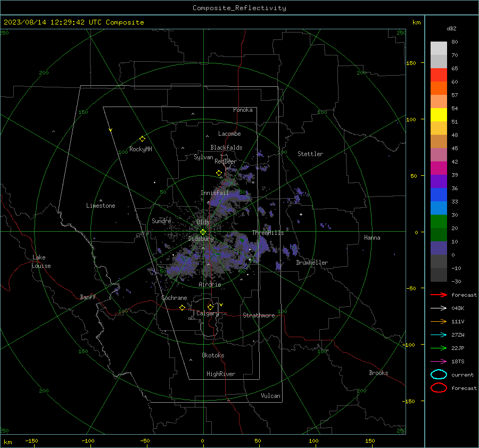
Task: Click the yellow radar-site diamond at Olds
Action: click(x=203, y=232)
